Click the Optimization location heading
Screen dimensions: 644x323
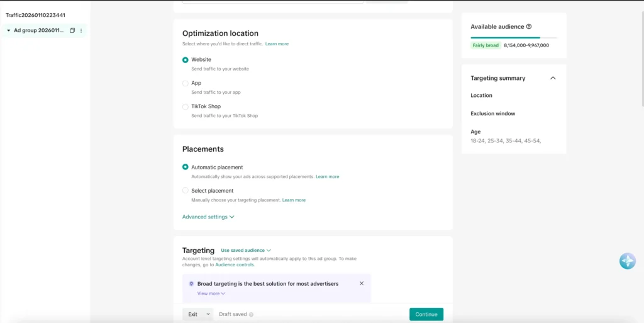[221, 33]
